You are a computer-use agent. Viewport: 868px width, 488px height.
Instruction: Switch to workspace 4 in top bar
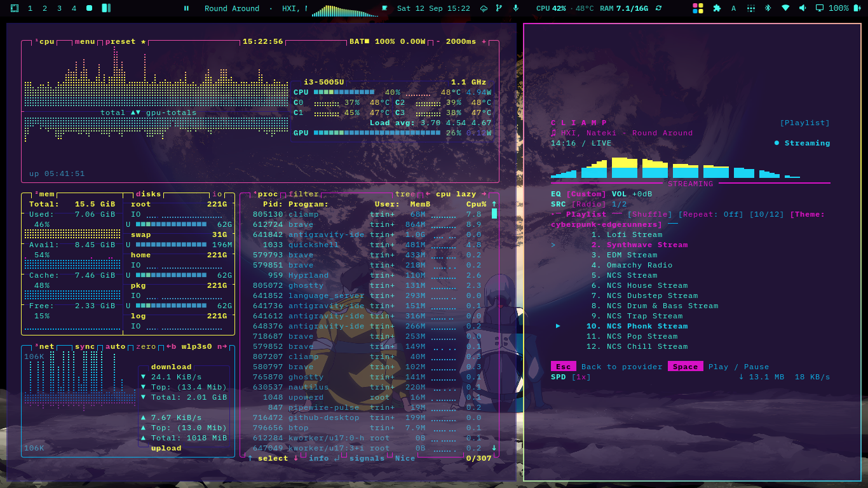click(x=74, y=8)
